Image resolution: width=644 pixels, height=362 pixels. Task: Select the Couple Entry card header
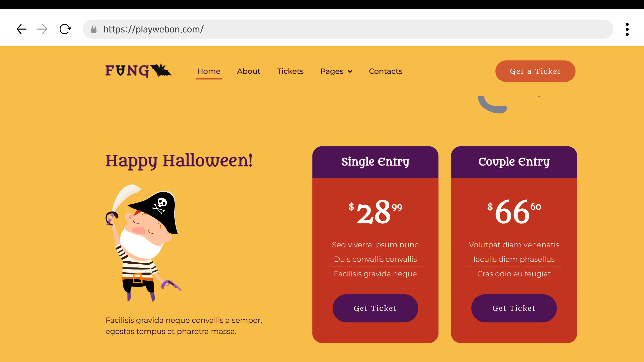[514, 162]
